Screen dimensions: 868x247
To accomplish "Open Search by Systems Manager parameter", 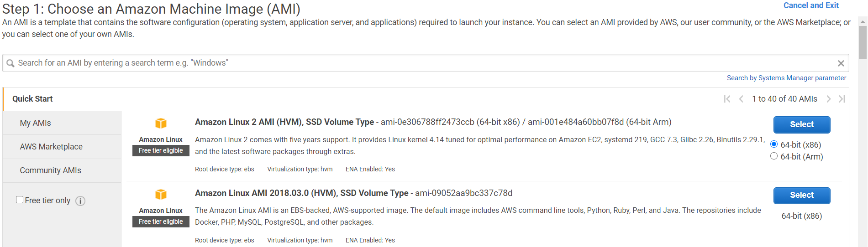I will tap(786, 78).
